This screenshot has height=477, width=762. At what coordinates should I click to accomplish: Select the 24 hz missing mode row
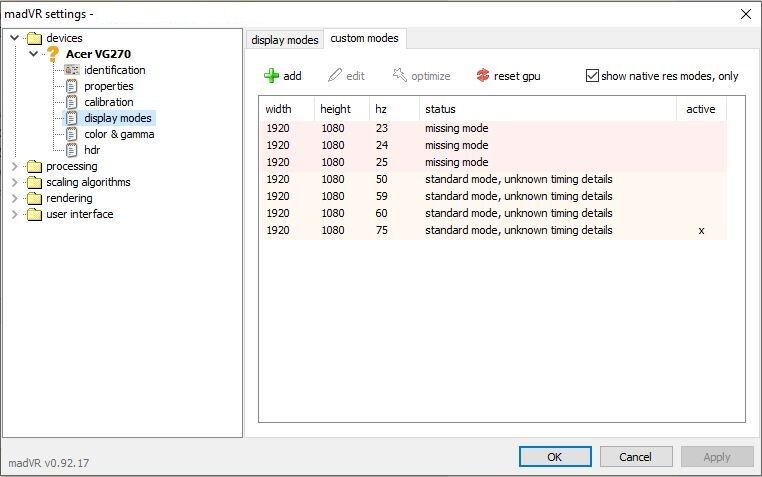coord(493,145)
